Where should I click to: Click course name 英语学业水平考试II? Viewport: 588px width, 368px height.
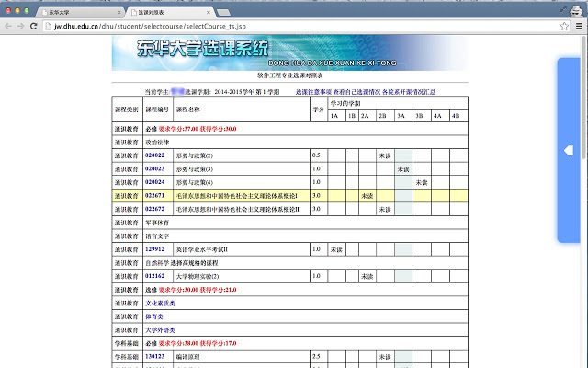(x=202, y=249)
